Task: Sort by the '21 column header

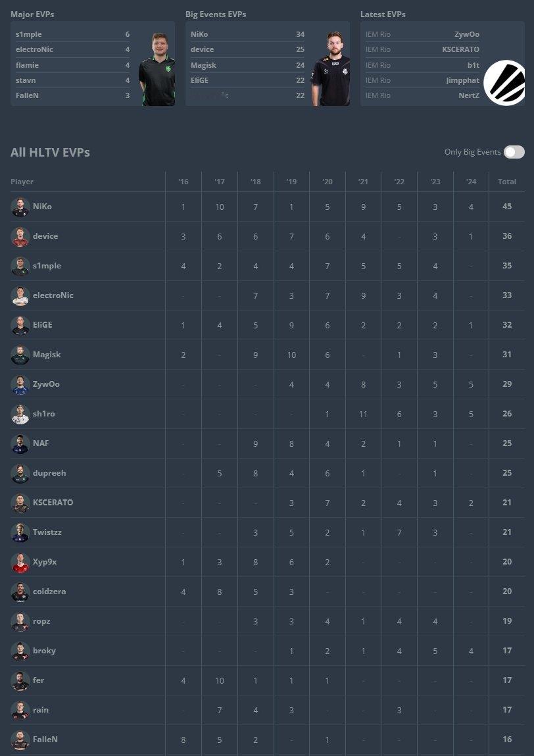Action: click(x=364, y=182)
